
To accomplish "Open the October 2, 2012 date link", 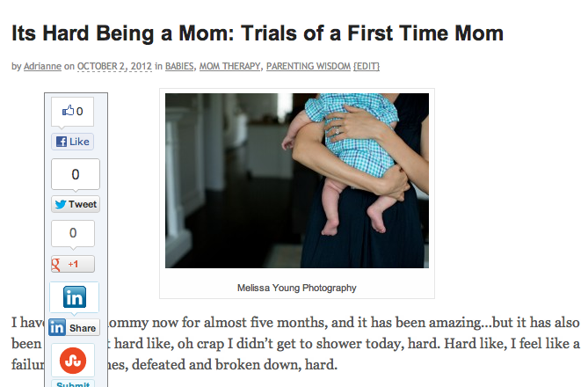I will (x=114, y=66).
